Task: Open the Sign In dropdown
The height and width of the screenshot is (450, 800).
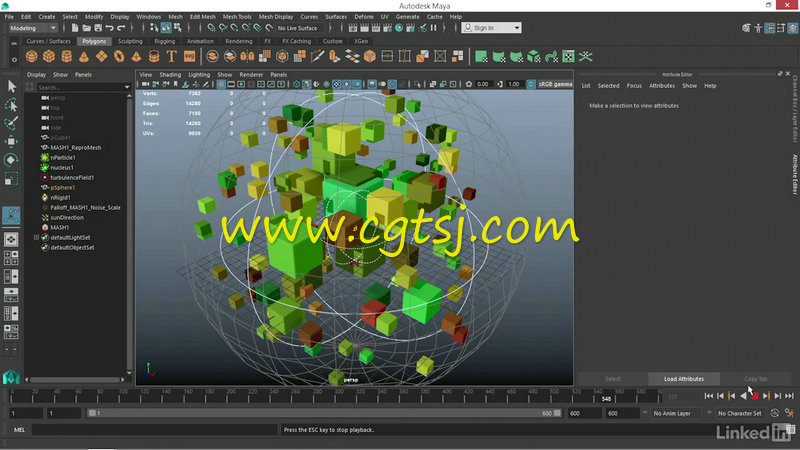Action: click(492, 28)
